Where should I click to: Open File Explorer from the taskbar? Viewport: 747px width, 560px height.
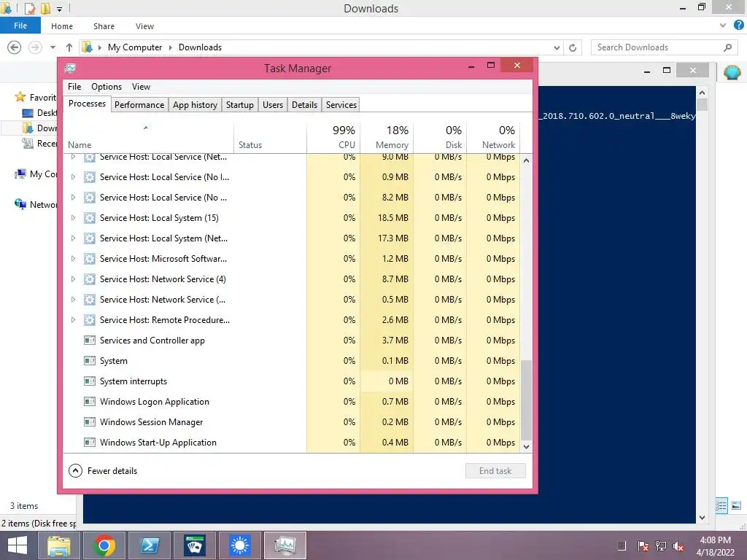(58, 545)
